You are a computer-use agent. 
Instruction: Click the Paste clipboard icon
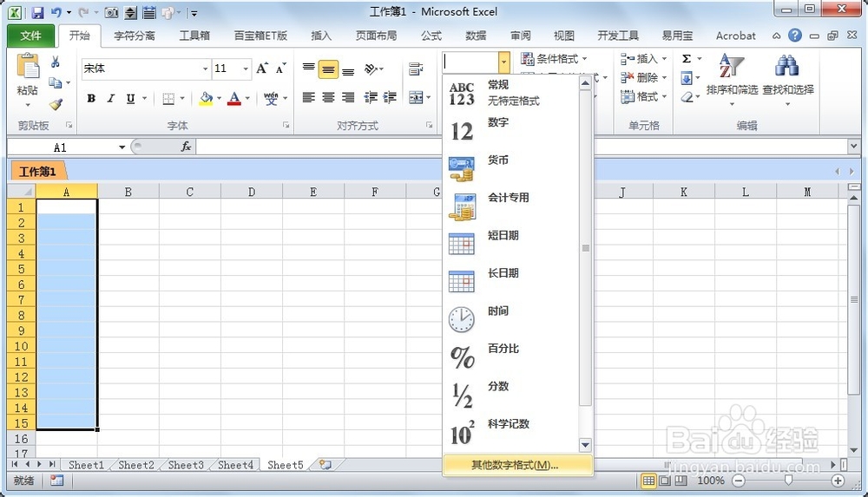click(28, 67)
